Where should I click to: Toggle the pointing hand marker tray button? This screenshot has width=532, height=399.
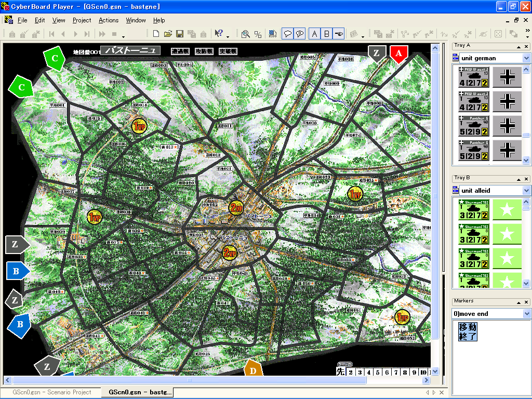tap(339, 34)
